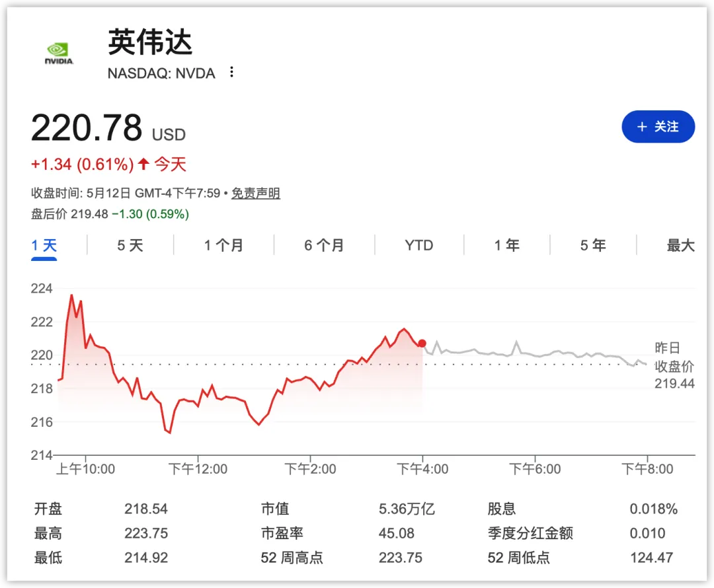Click the red closing price dot on chart
The image size is (714, 588).
(x=422, y=343)
